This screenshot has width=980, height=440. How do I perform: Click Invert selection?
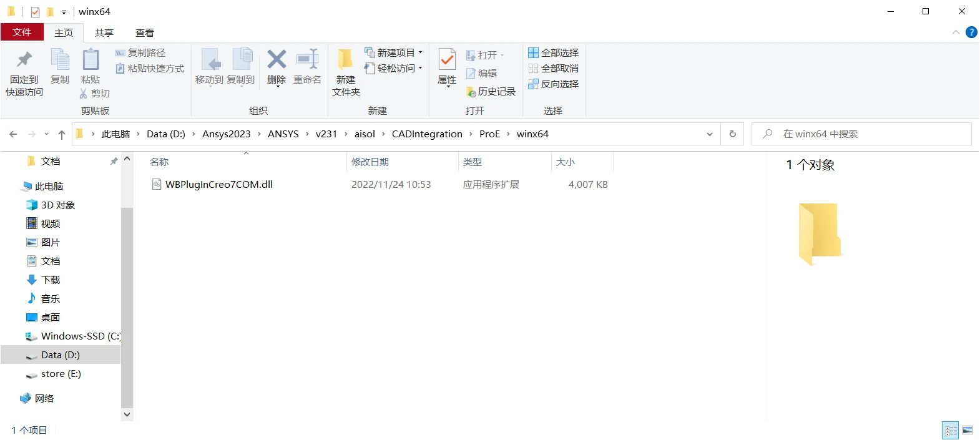[x=553, y=84]
